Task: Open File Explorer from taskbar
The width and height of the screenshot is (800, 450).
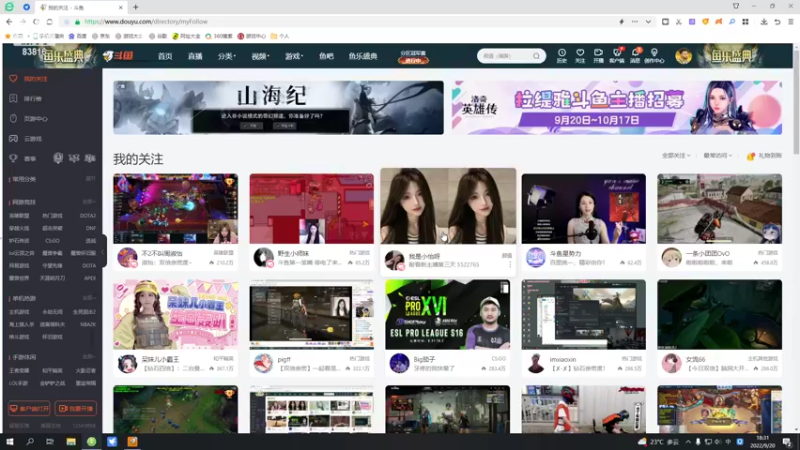Action: click(x=71, y=441)
